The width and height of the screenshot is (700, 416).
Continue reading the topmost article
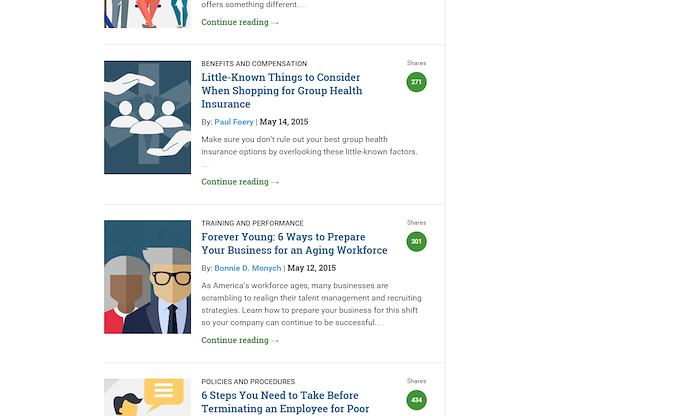click(x=240, y=22)
